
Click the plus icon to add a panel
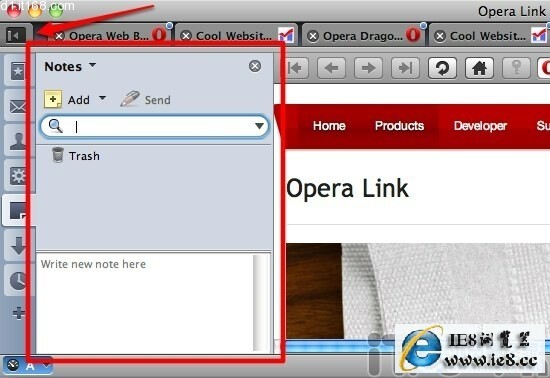18,313
